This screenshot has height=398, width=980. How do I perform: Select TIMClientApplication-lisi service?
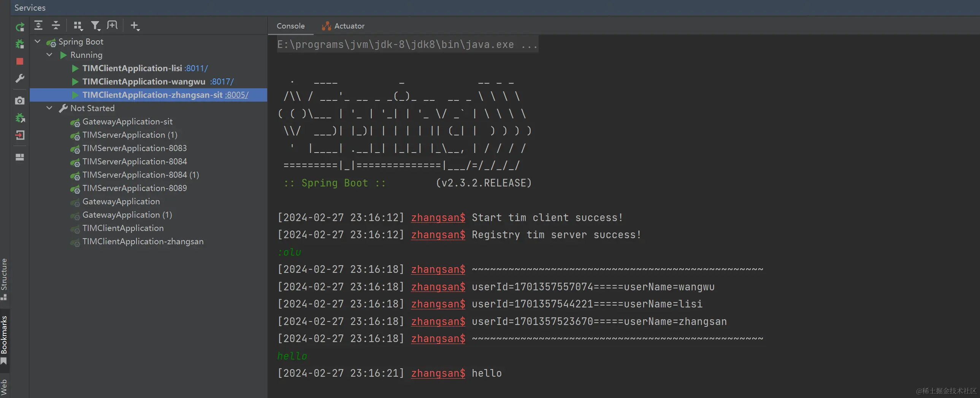pyautogui.click(x=132, y=68)
